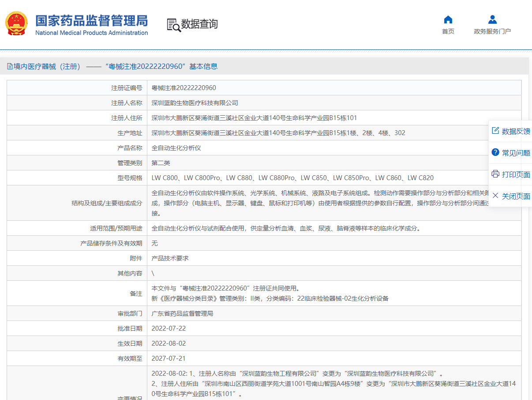Click the 国家药品监督管理局 title
The image size is (532, 400).
coord(92,21)
